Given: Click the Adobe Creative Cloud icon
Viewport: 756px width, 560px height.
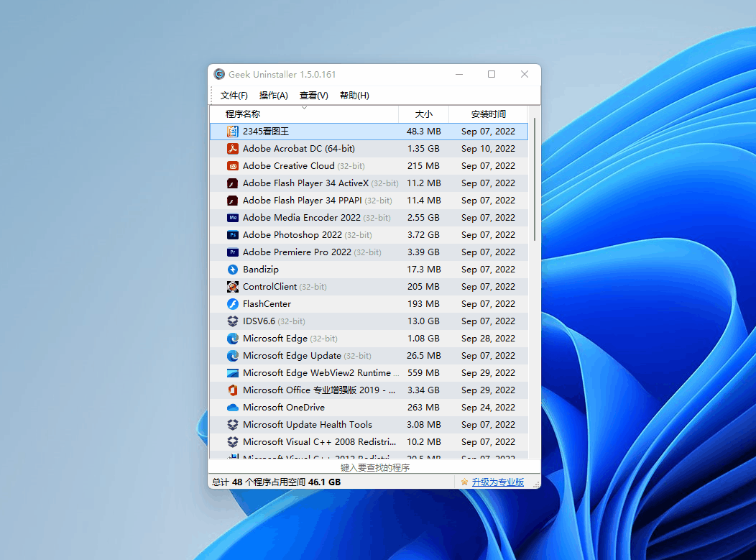Looking at the screenshot, I should click(x=232, y=166).
